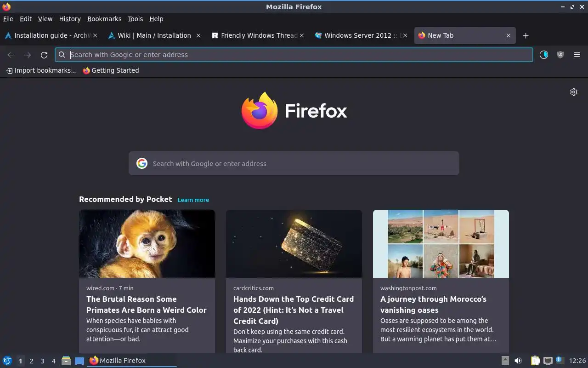Screen dimensions: 588x368
Task: Click the Mozilla Firefox taskbar window button
Action: (x=132, y=361)
